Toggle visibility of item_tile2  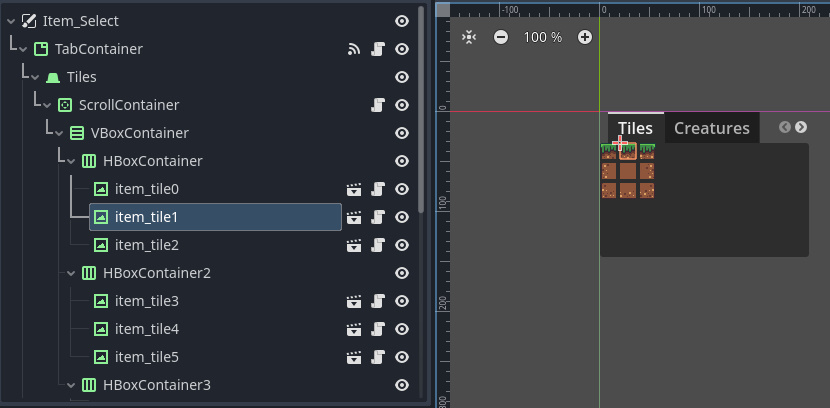[x=402, y=246]
